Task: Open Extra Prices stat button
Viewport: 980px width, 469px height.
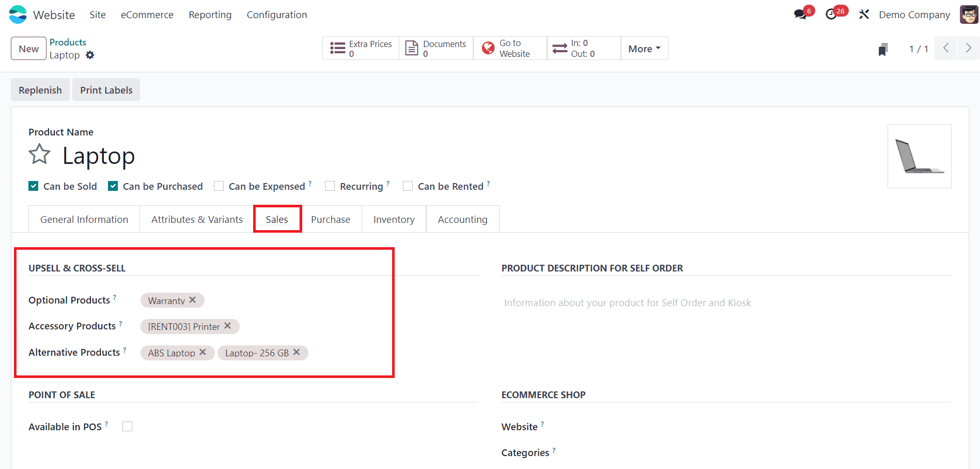Action: (x=361, y=48)
